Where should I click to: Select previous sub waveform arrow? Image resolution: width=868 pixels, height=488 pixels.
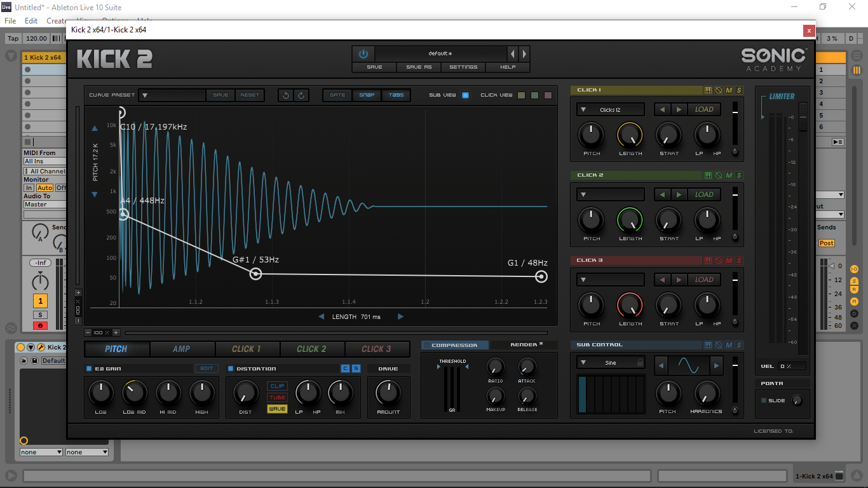[661, 365]
